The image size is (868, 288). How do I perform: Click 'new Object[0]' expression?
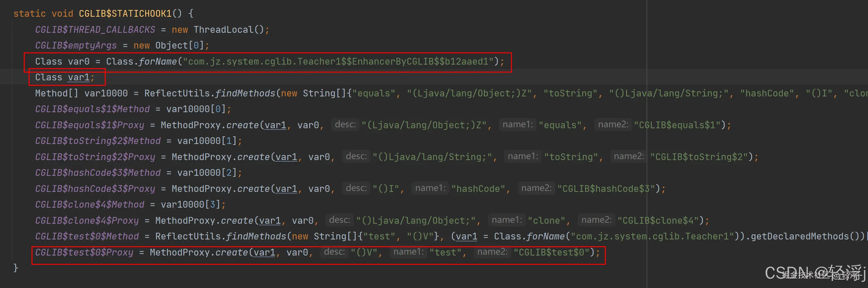pos(169,45)
